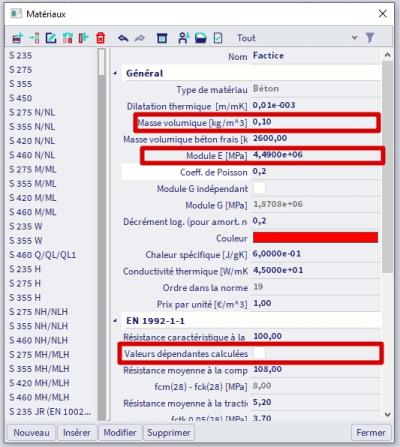
Task: Edit the Masse volumique value 0,10
Action: click(x=315, y=122)
